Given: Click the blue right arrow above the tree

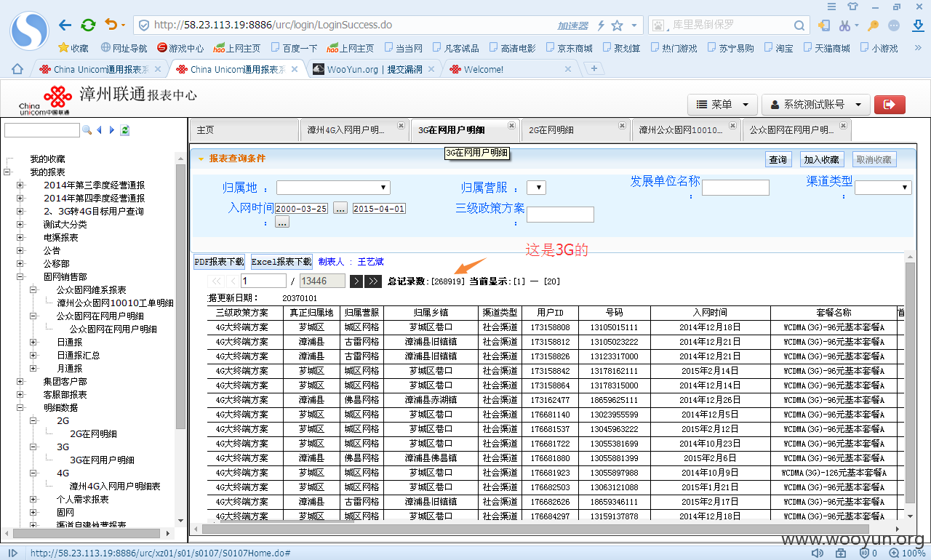Looking at the screenshot, I should [x=112, y=130].
